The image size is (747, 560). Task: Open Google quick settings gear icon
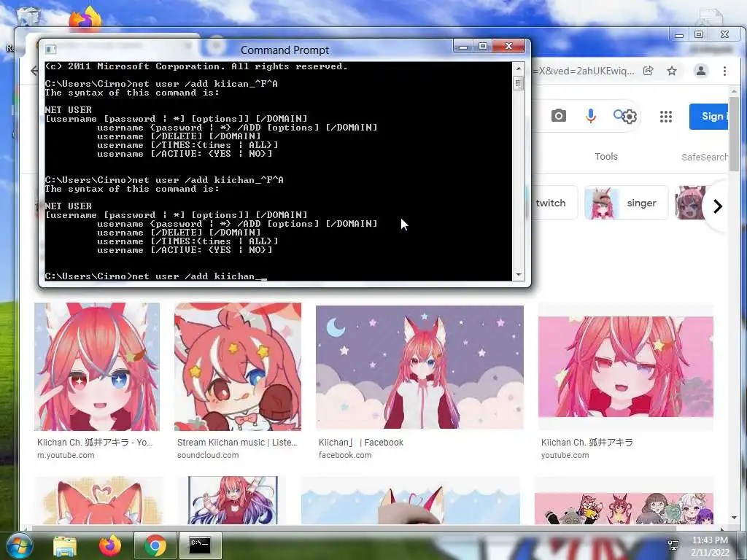tap(630, 117)
